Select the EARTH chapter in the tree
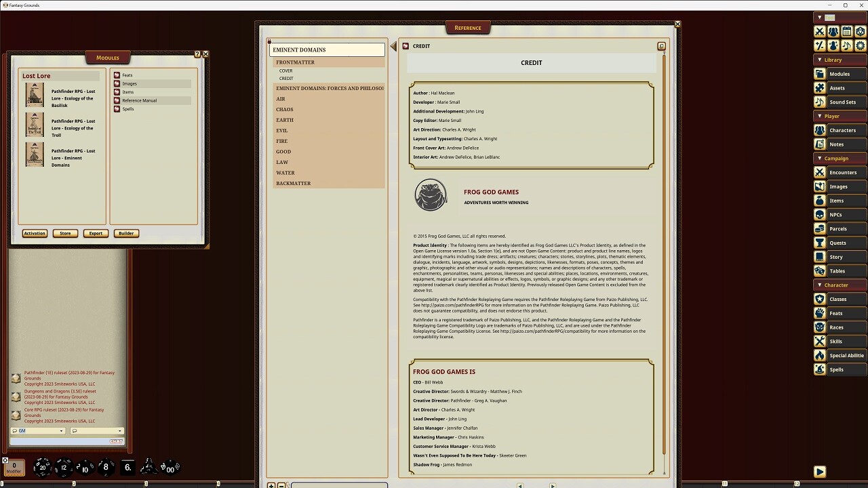This screenshot has height=488, width=868. [284, 119]
